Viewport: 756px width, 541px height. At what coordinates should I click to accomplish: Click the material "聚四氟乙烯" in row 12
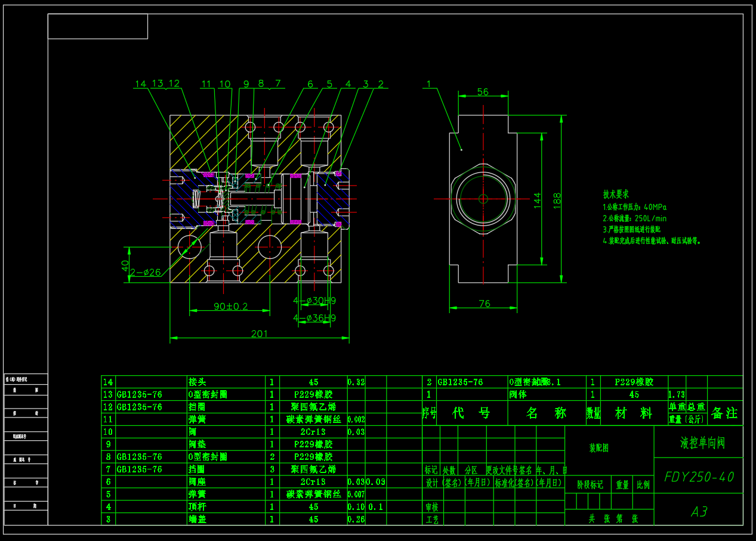click(314, 407)
